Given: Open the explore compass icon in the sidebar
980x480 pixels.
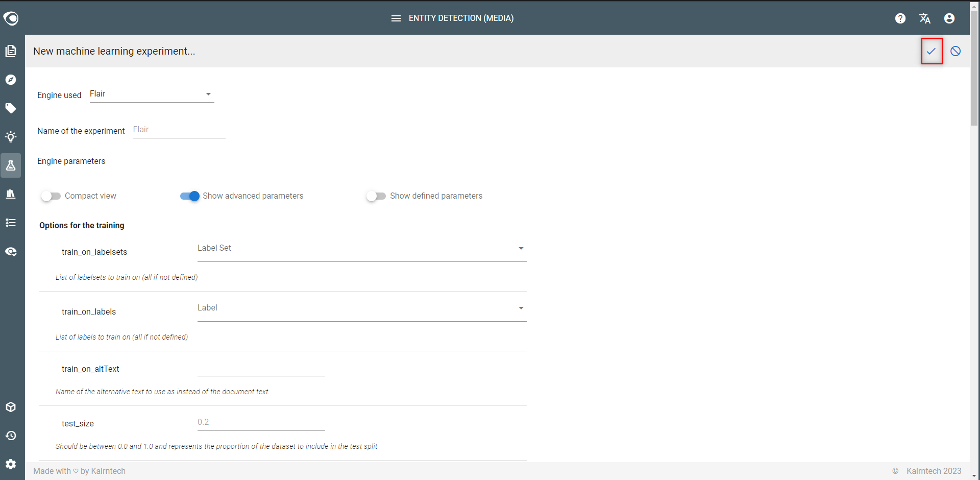Looking at the screenshot, I should click(x=11, y=80).
